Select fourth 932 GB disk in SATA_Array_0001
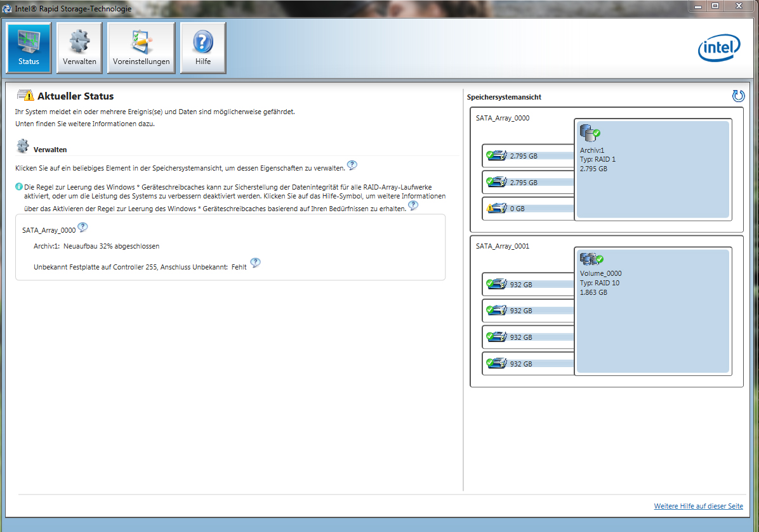The image size is (759, 532). coord(529,364)
